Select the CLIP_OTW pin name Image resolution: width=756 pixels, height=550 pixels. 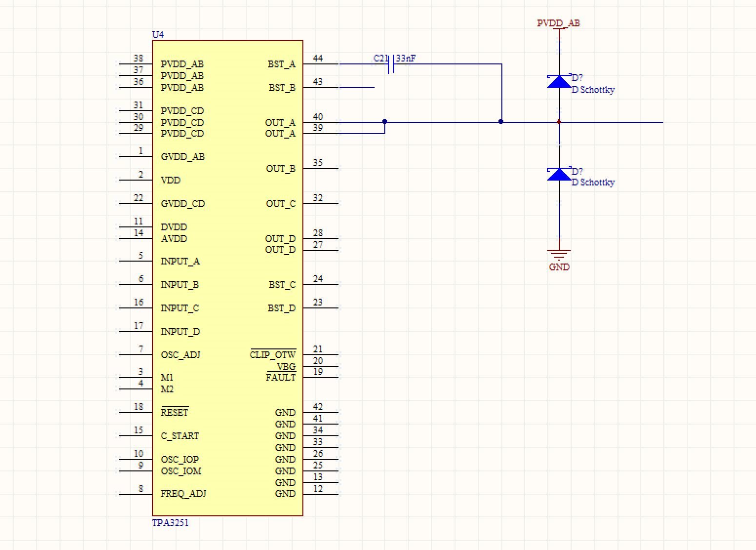(x=273, y=355)
